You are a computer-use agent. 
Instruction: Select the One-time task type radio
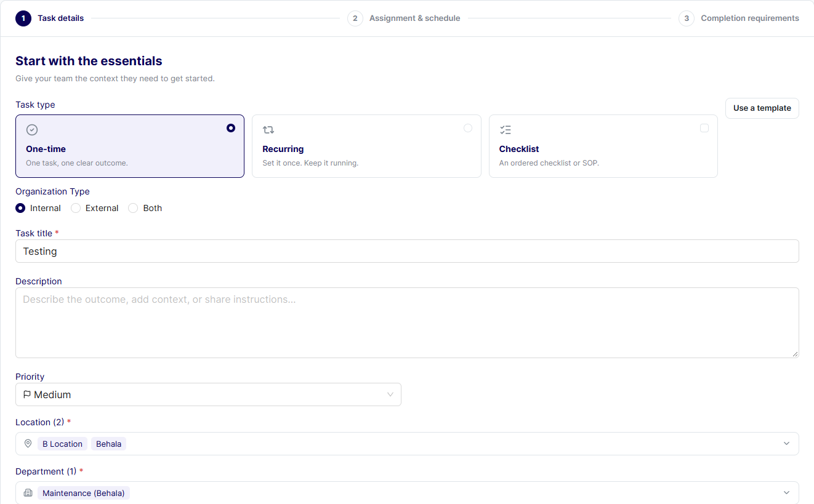coord(231,128)
